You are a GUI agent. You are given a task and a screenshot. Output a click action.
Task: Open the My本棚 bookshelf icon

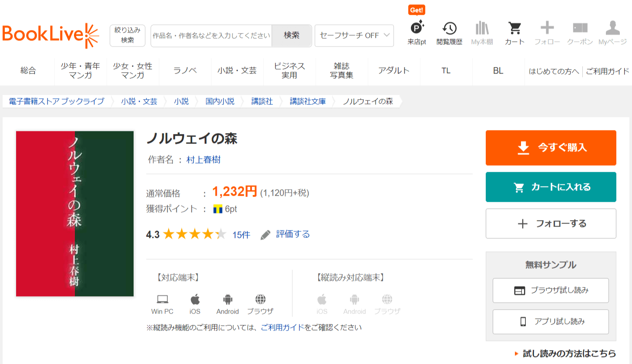coord(482,33)
